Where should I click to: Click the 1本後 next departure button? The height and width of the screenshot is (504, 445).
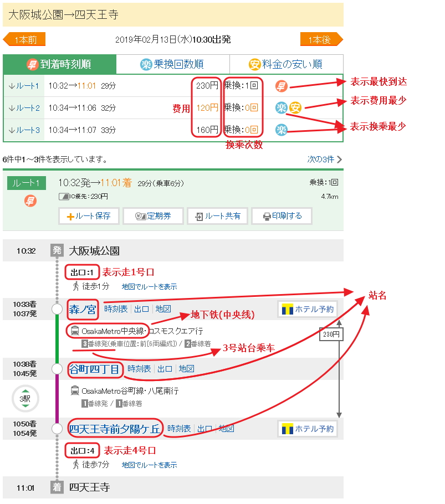point(321,40)
